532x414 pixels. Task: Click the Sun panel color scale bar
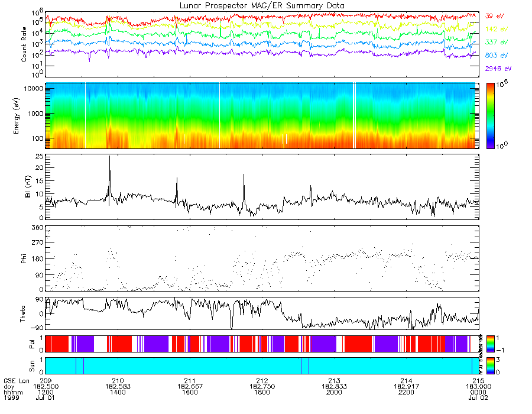(490, 366)
